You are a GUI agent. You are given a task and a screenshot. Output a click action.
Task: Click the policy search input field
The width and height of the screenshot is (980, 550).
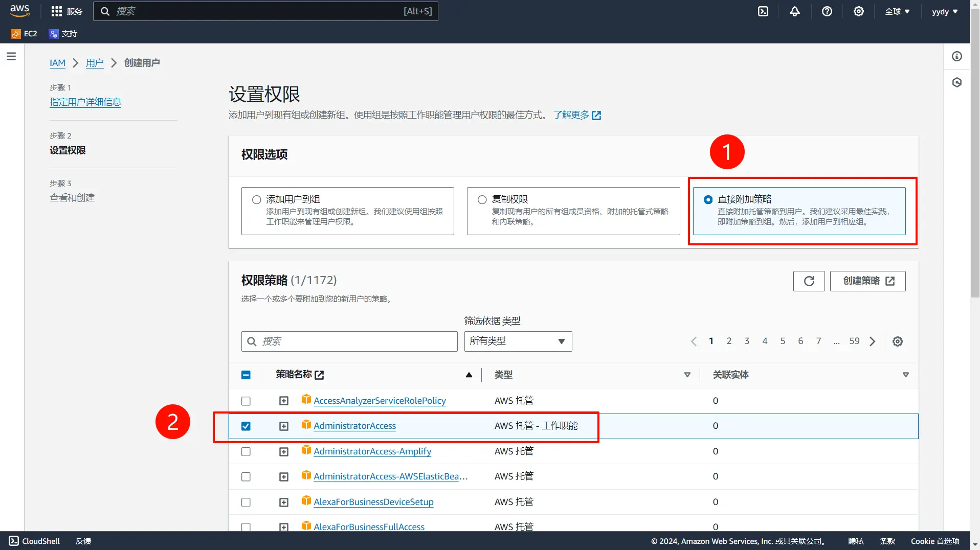[x=349, y=341]
